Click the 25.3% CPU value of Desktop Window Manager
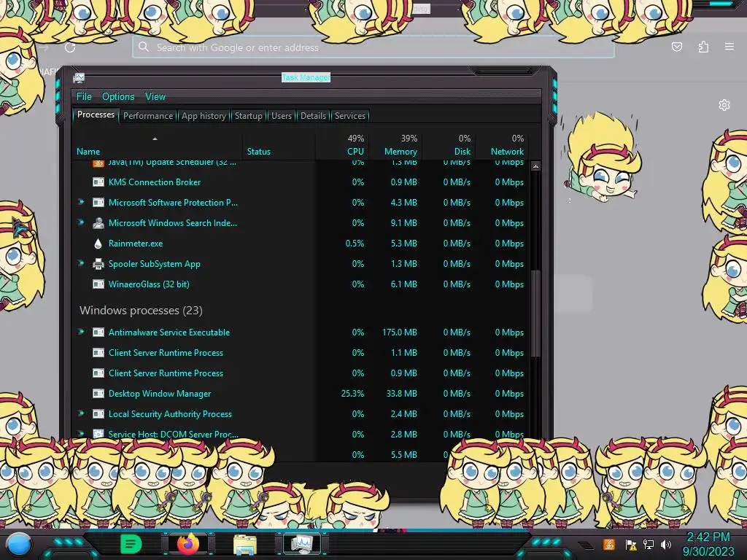Viewport: 747px width, 560px height. 352,394
